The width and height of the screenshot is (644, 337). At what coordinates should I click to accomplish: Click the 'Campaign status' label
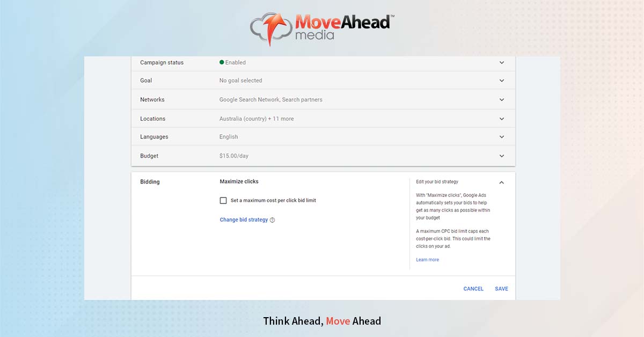tap(162, 63)
